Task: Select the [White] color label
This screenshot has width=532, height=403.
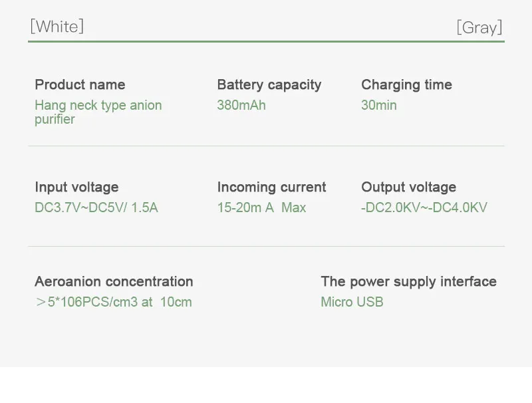Action: click(57, 27)
